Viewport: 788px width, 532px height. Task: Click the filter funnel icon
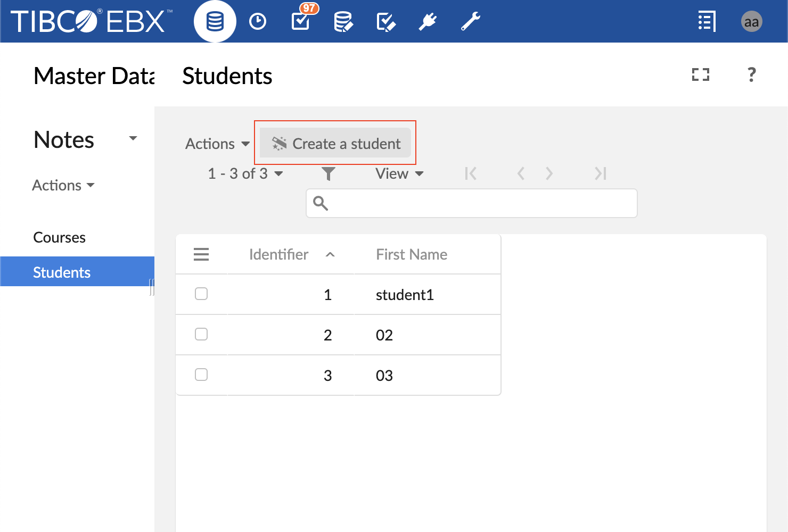(x=329, y=173)
